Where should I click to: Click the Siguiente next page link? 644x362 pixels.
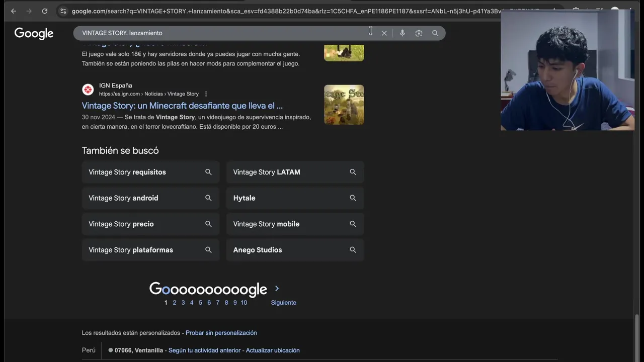[284, 303]
